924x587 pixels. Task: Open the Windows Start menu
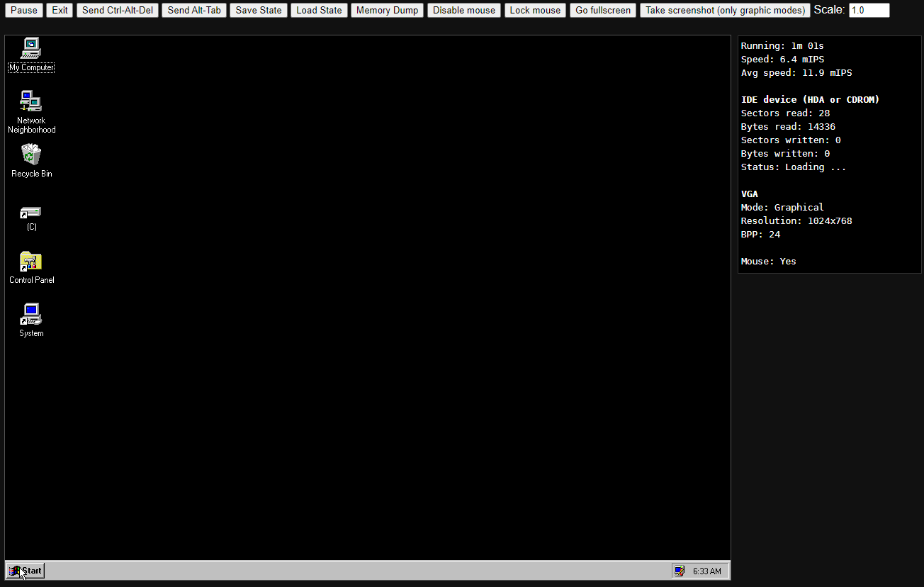coord(26,571)
